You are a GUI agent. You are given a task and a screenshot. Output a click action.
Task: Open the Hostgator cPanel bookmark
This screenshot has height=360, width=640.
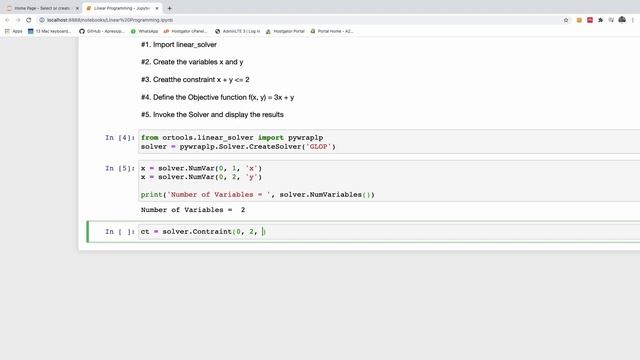(x=186, y=31)
